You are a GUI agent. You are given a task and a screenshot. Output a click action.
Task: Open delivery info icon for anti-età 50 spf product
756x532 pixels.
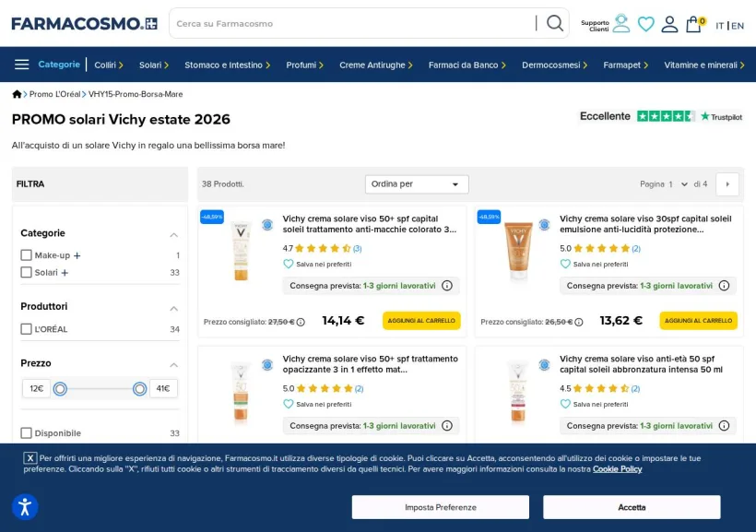[724, 425]
